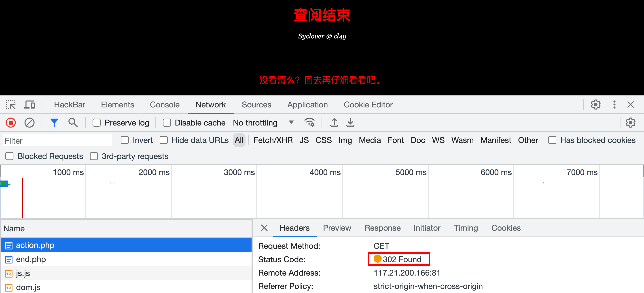Filter by Other requests
Screen dimensions: 644x293
click(x=528, y=140)
